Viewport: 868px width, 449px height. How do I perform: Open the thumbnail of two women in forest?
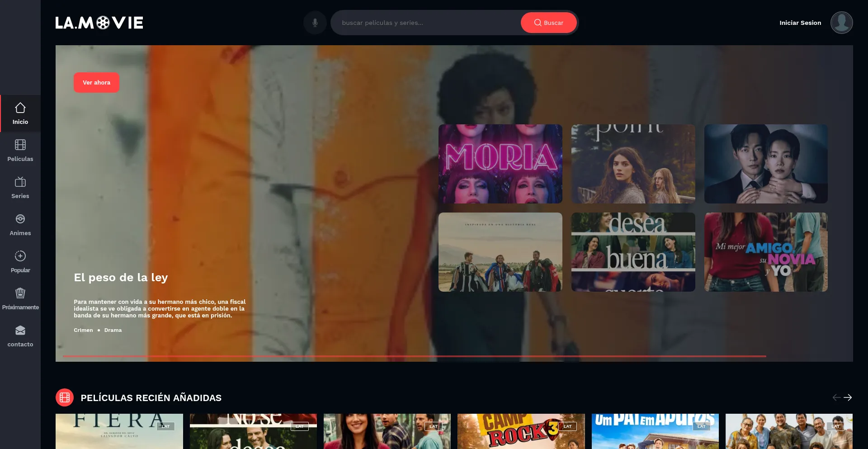633,164
